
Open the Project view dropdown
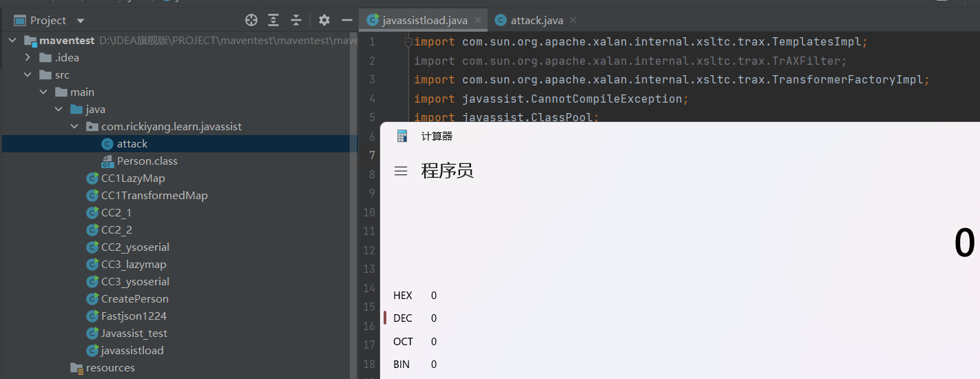[x=81, y=21]
